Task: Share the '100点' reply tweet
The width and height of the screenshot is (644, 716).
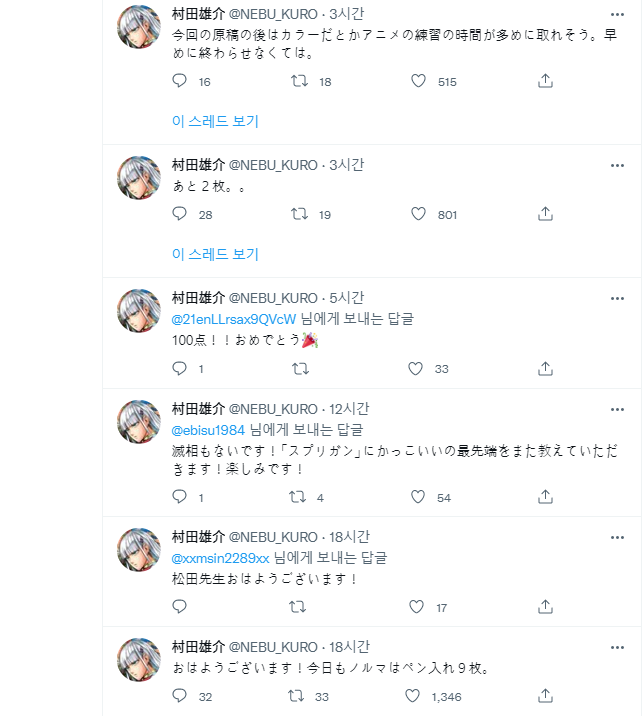Action: pos(546,368)
